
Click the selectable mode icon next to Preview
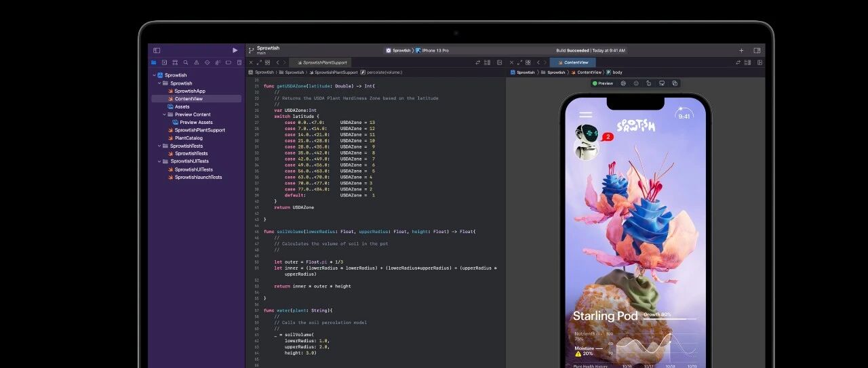(x=623, y=83)
